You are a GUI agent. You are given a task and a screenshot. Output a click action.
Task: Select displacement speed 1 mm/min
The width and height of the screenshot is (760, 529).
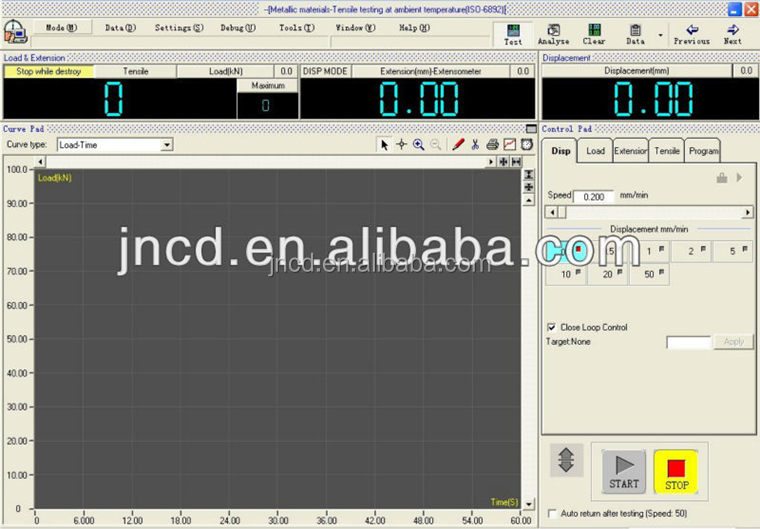651,251
